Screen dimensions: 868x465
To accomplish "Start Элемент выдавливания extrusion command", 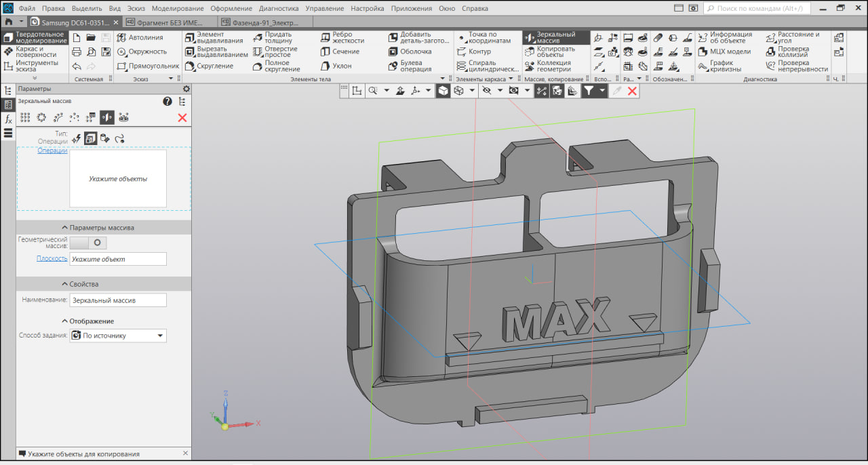I will point(214,37).
